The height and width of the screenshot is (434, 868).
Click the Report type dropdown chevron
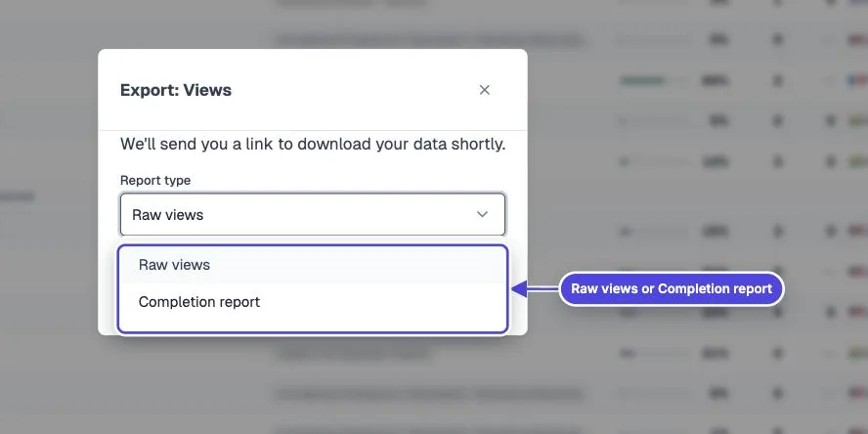coord(482,214)
